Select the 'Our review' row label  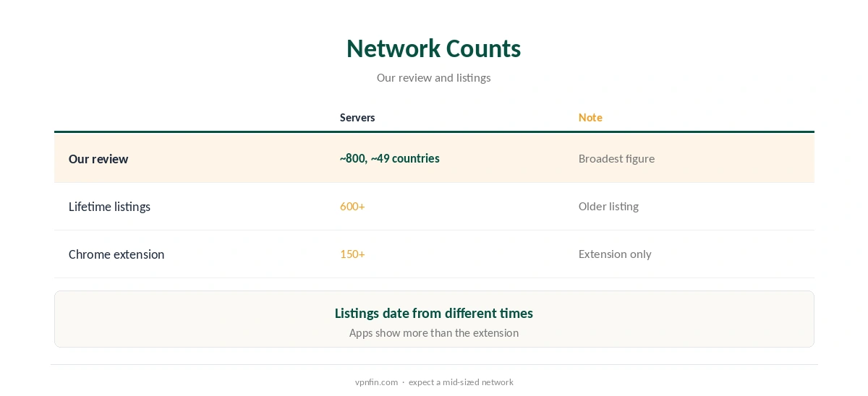tap(98, 159)
